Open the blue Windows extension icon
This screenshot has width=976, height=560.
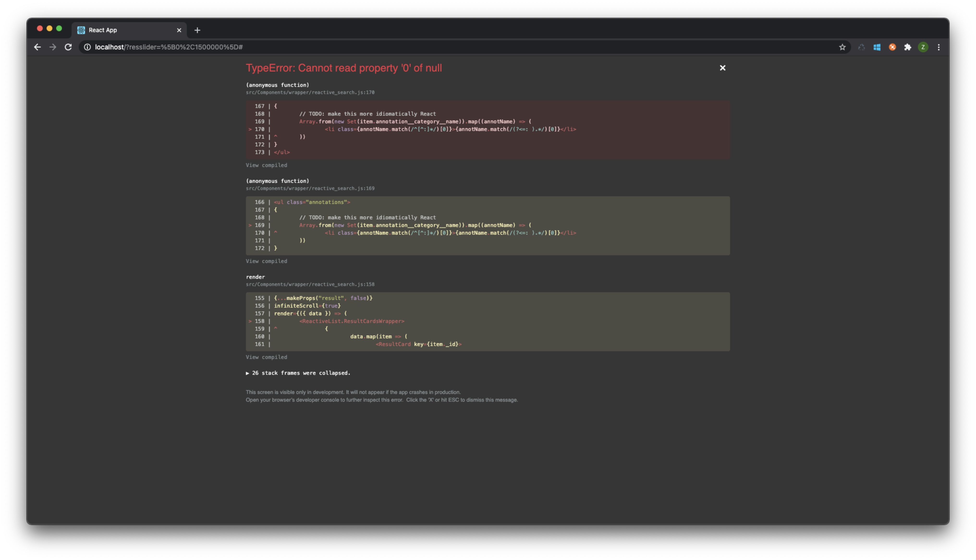pyautogui.click(x=877, y=47)
